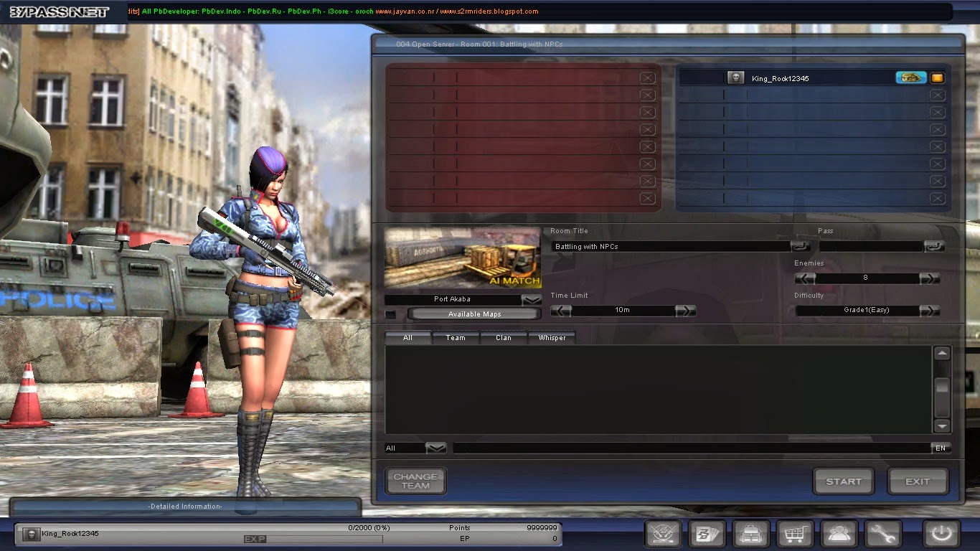The image size is (980, 551).
Task: Click the Port Akaba AI Match thumbnail
Action: (x=463, y=258)
